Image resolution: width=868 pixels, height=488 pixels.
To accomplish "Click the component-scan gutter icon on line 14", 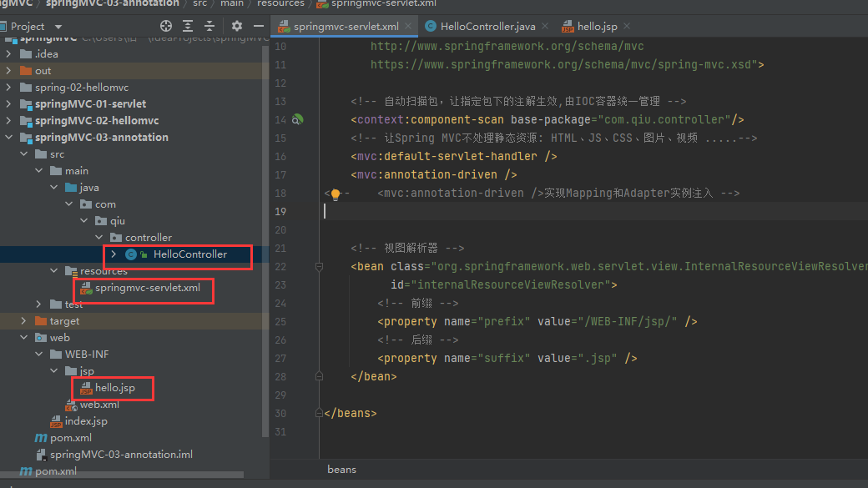I will (297, 119).
